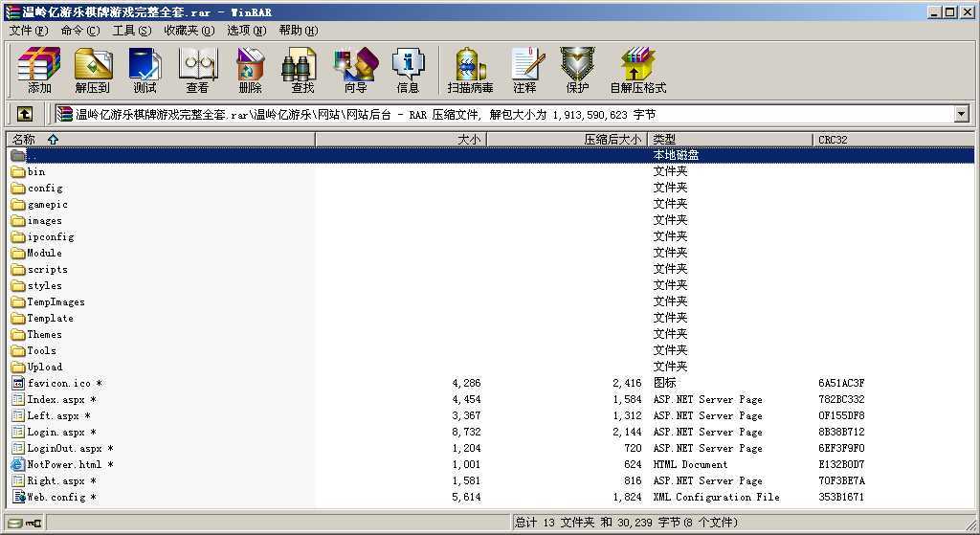
Task: Run the 测试 (Test) archive tool
Action: point(145,71)
